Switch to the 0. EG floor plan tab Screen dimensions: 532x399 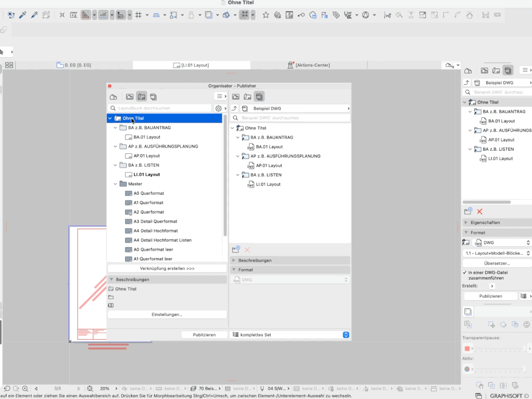click(74, 65)
